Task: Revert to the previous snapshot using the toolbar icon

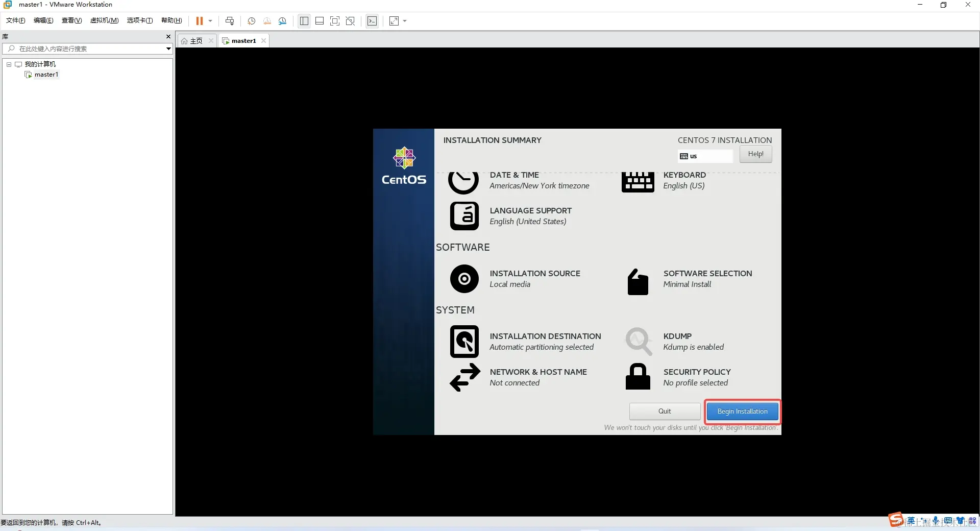Action: pos(267,21)
